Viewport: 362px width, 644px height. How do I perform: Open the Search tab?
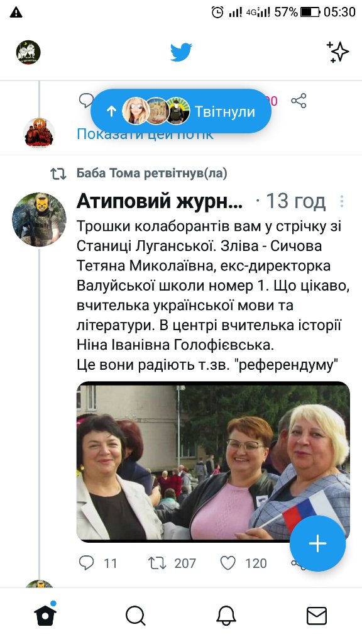[x=136, y=616]
